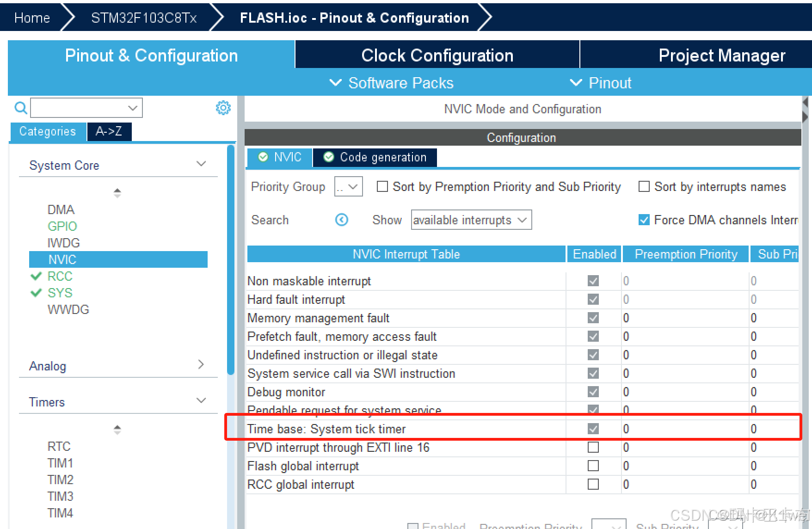This screenshot has height=529, width=812.
Task: Select TIM1 under Timers
Action: pos(60,463)
